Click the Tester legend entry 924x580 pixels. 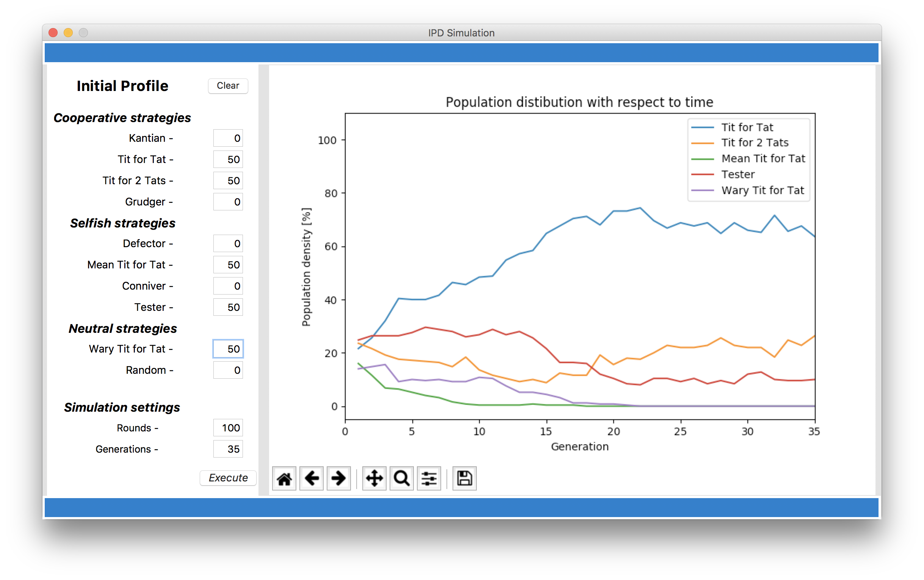click(x=723, y=174)
